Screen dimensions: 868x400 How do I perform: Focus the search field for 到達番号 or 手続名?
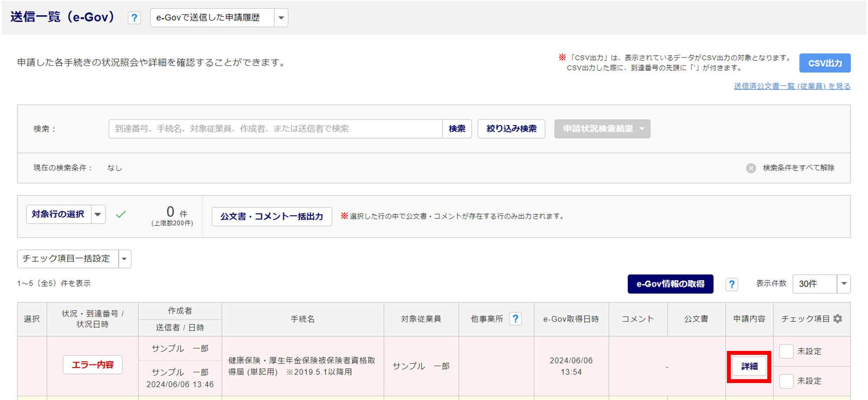[276, 129]
